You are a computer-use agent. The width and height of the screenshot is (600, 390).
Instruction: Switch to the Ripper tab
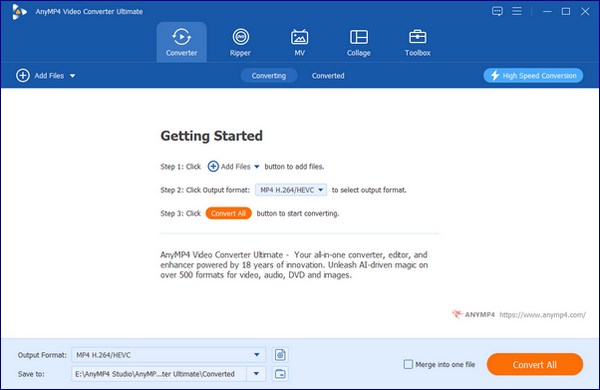click(x=240, y=42)
